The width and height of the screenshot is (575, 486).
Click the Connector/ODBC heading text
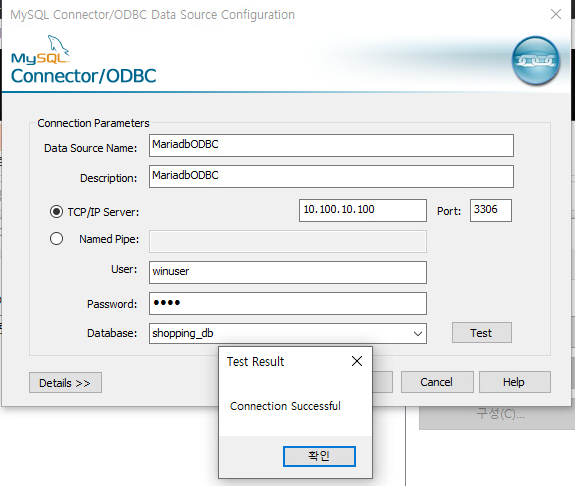click(84, 76)
